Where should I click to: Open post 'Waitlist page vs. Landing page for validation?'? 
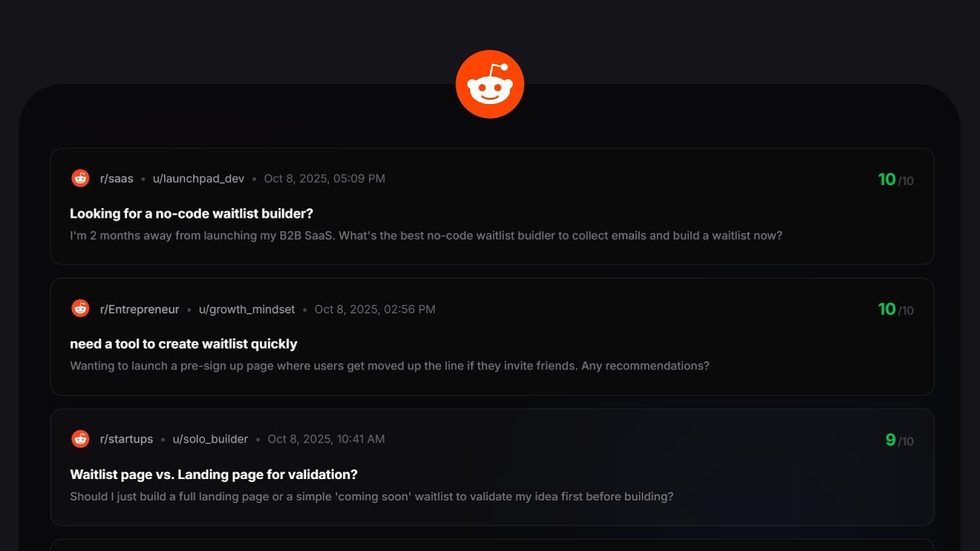click(214, 474)
